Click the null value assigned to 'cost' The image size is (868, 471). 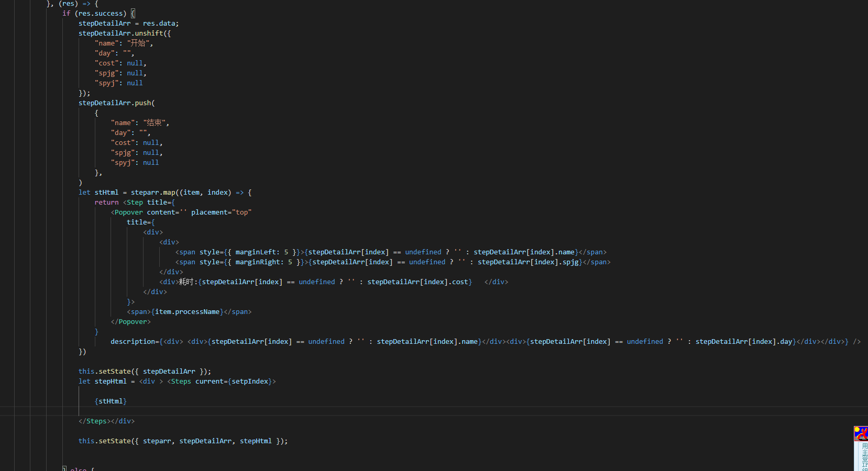pyautogui.click(x=135, y=63)
